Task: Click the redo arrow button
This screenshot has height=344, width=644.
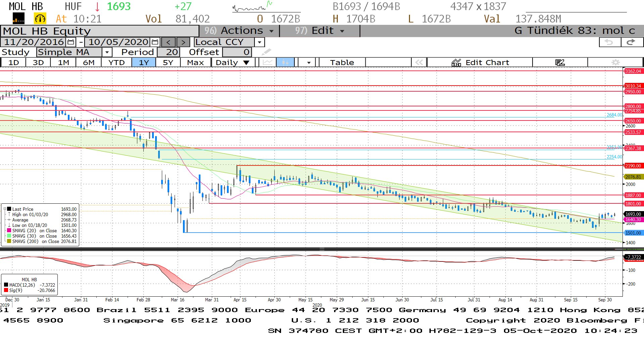Action: [631, 42]
